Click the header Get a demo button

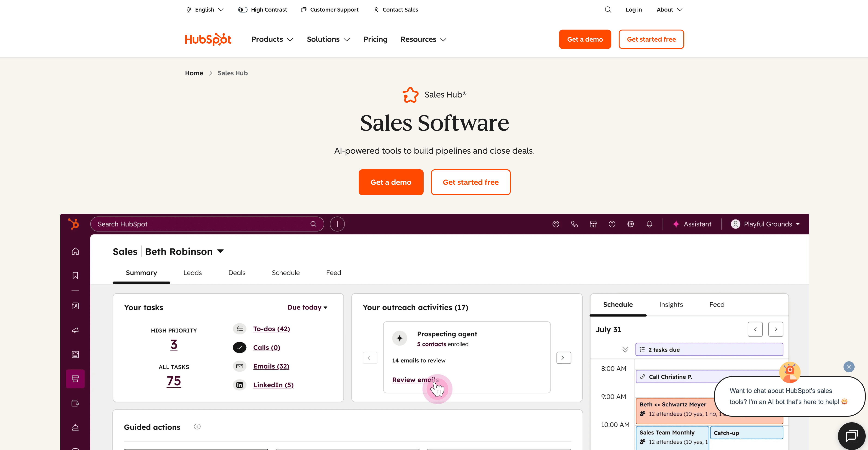click(x=585, y=40)
